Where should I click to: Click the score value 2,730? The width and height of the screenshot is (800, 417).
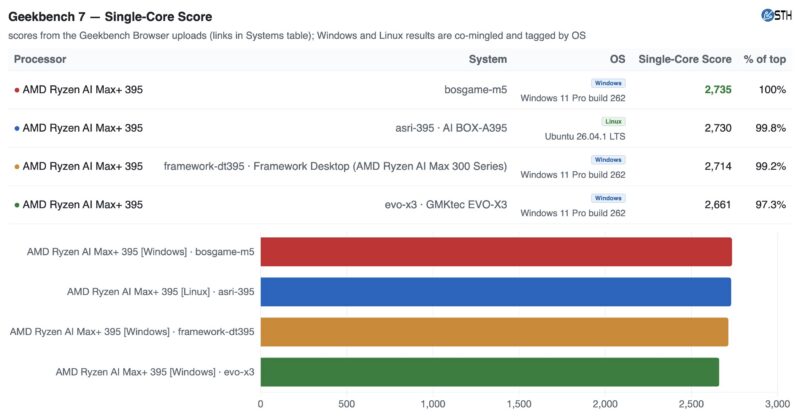point(718,128)
